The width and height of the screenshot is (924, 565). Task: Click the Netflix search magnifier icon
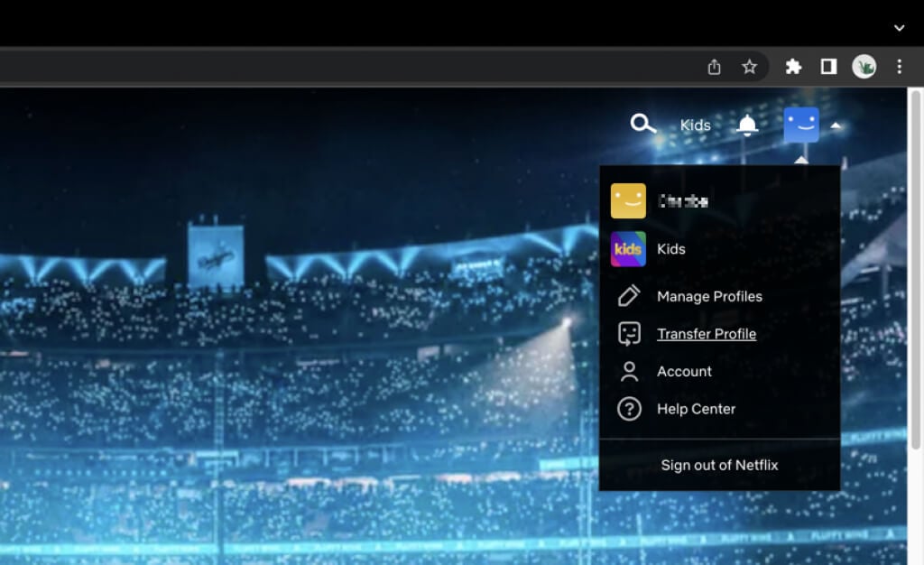pos(642,125)
